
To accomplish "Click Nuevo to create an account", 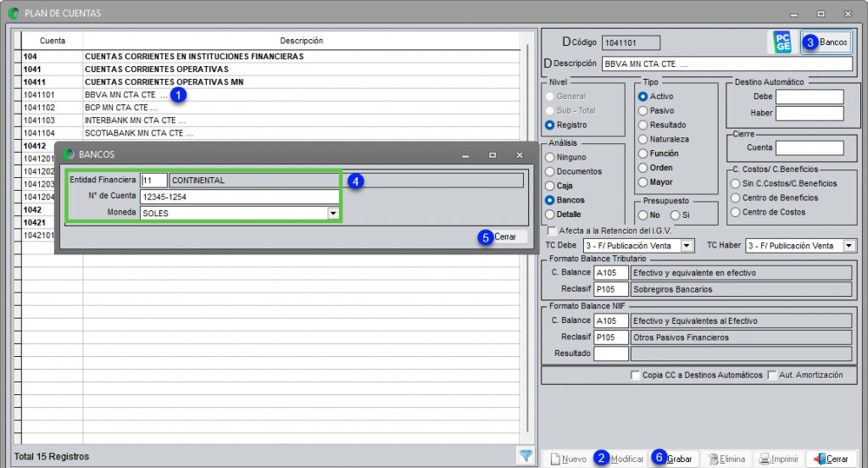I will (568, 459).
